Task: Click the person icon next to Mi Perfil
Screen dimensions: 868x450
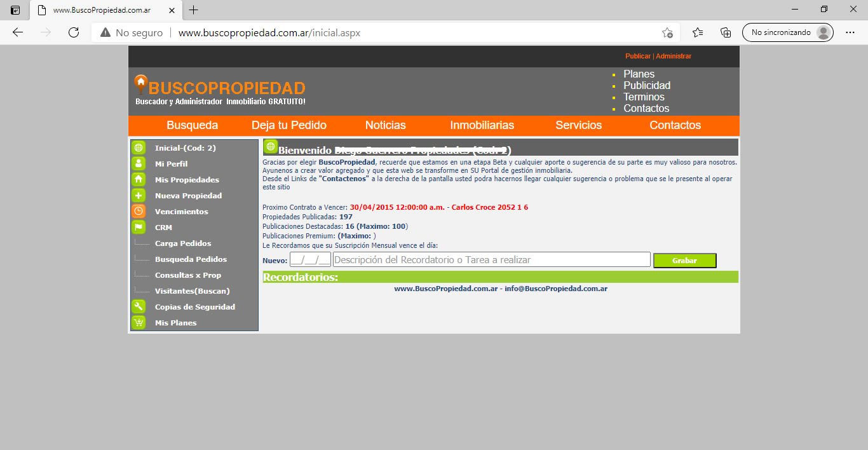Action: click(x=139, y=164)
